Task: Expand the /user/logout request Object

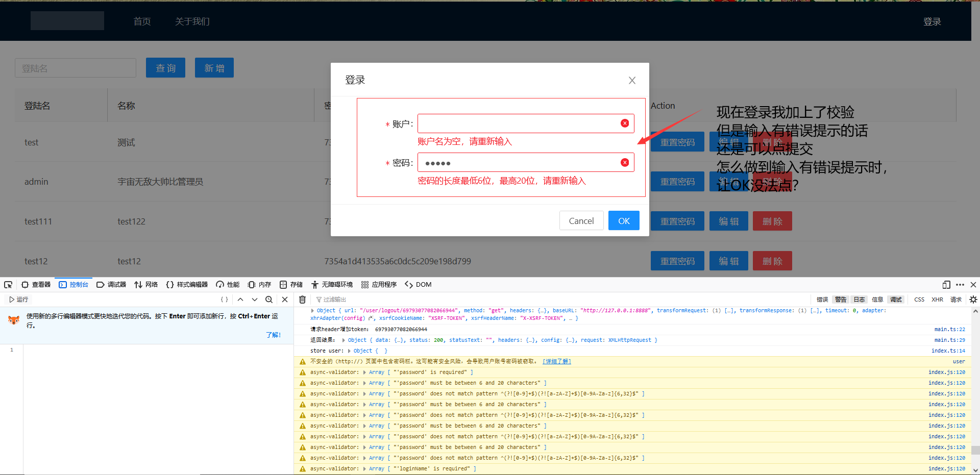Action: click(x=312, y=310)
